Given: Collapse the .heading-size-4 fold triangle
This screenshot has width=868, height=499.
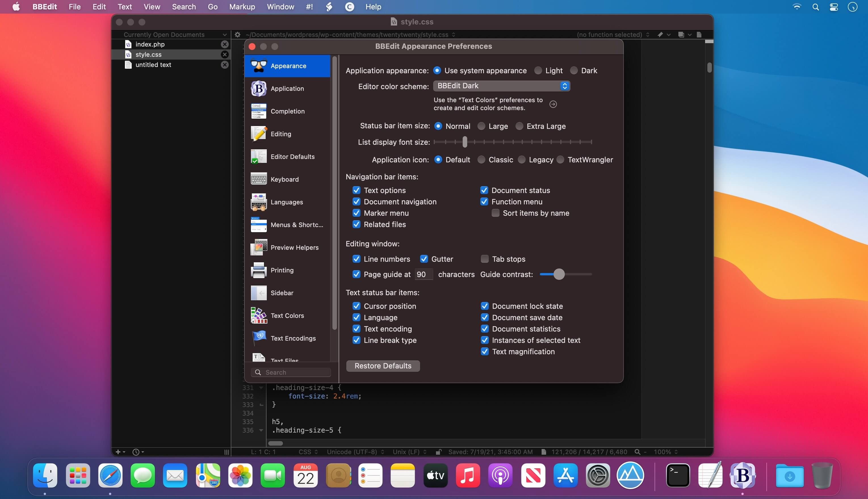Looking at the screenshot, I should tap(261, 388).
